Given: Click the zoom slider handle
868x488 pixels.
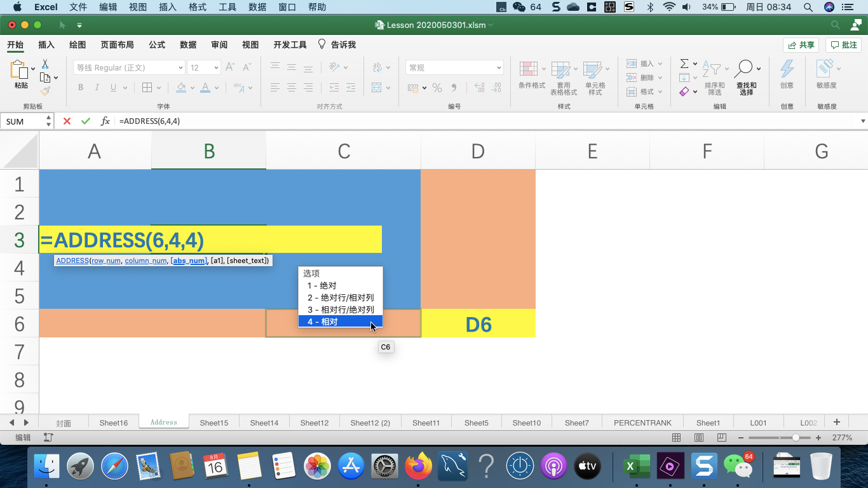Looking at the screenshot, I should pos(796,438).
